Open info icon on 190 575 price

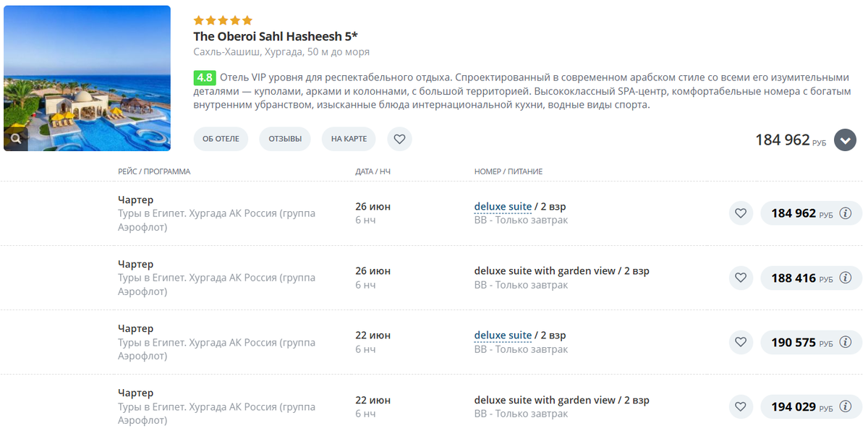pyautogui.click(x=845, y=342)
